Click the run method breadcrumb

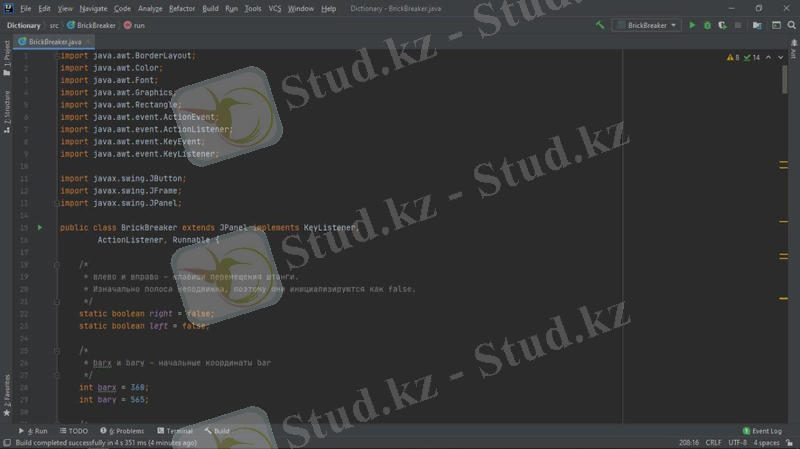click(x=134, y=26)
